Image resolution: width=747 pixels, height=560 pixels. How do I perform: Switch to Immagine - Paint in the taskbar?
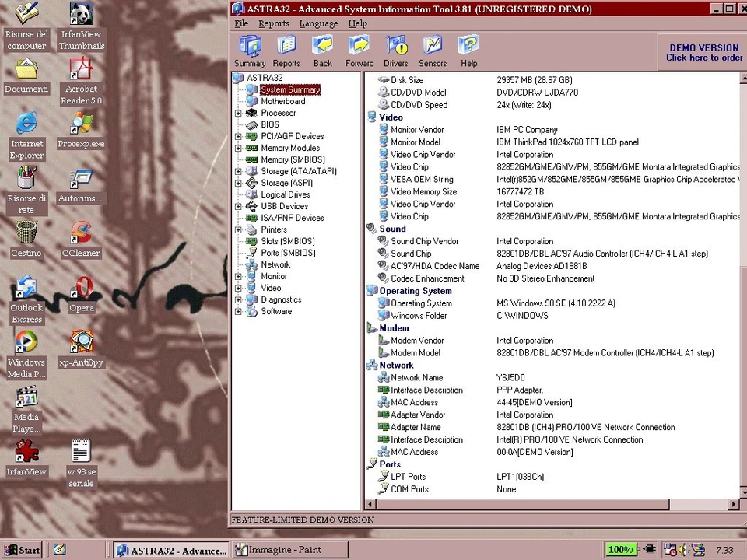tap(288, 550)
